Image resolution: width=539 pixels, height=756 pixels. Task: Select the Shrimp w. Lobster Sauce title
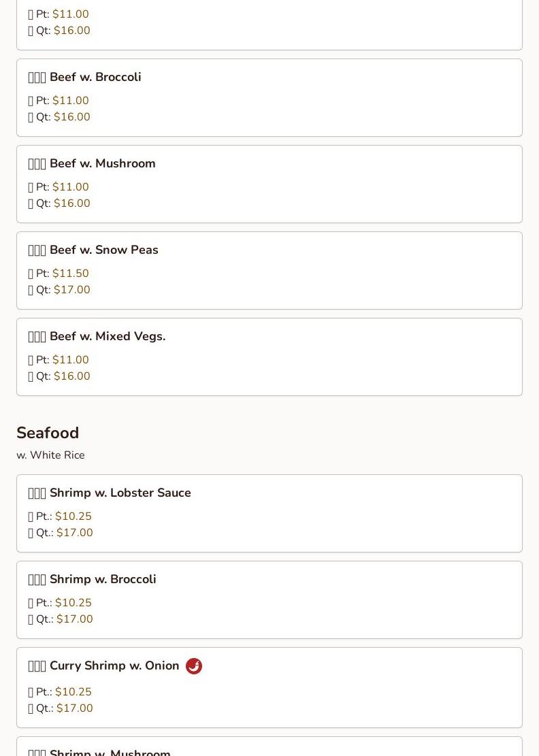click(120, 493)
